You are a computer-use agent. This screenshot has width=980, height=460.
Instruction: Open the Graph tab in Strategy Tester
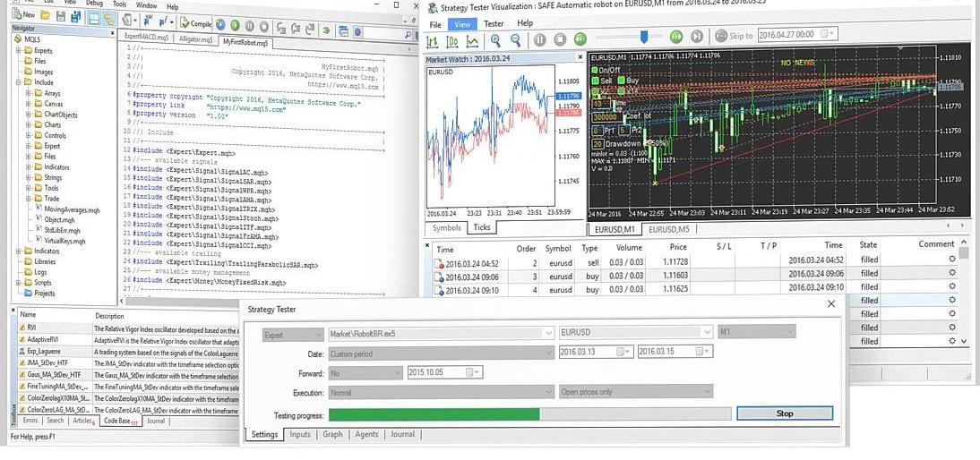pos(332,434)
